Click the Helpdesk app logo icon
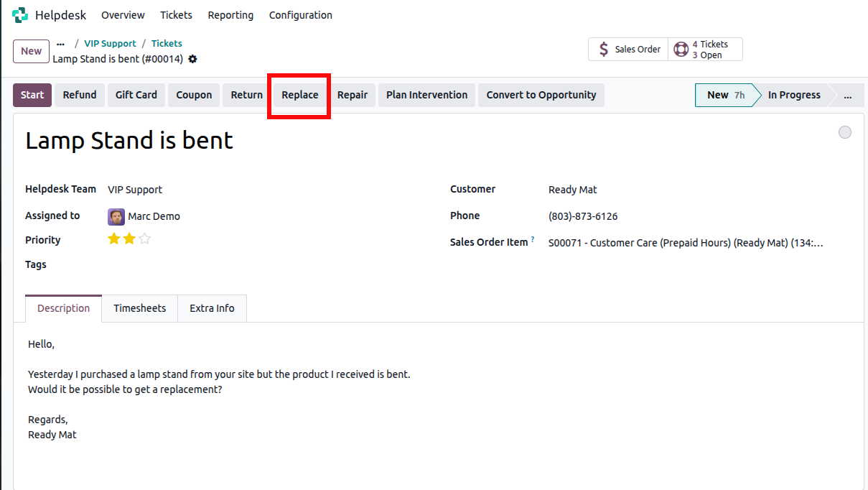Viewport: 868px width, 490px height. pos(20,15)
